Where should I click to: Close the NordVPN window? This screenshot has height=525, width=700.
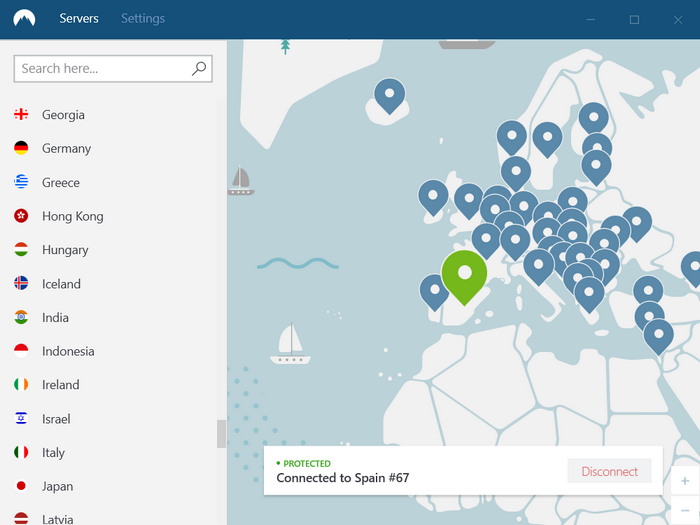(x=678, y=20)
